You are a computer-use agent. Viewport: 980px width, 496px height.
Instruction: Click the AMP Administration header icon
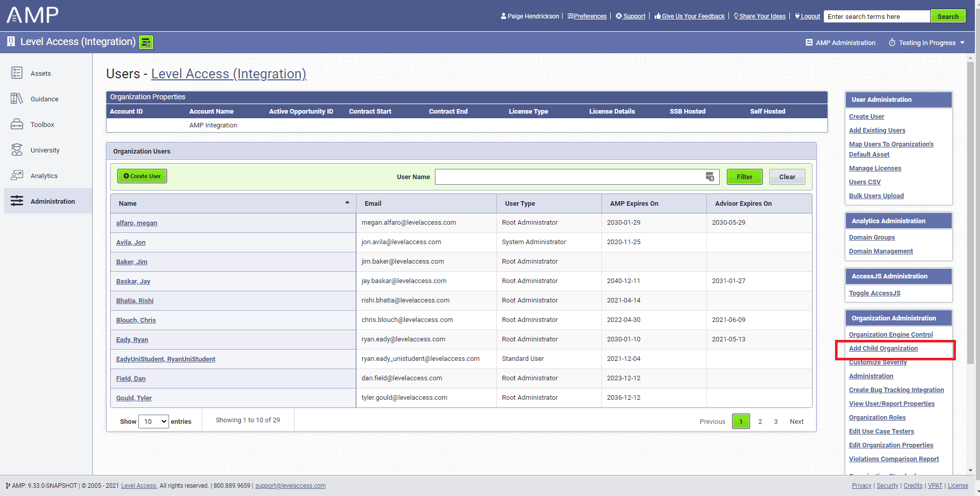click(809, 42)
